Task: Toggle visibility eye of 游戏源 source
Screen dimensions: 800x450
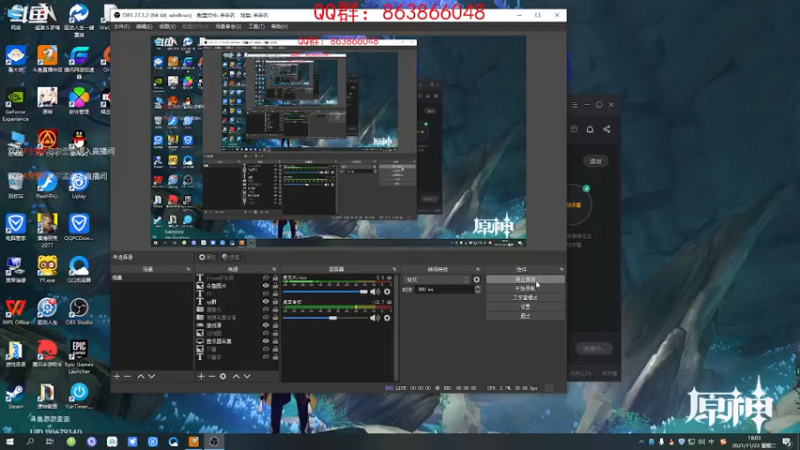Action: click(x=266, y=325)
